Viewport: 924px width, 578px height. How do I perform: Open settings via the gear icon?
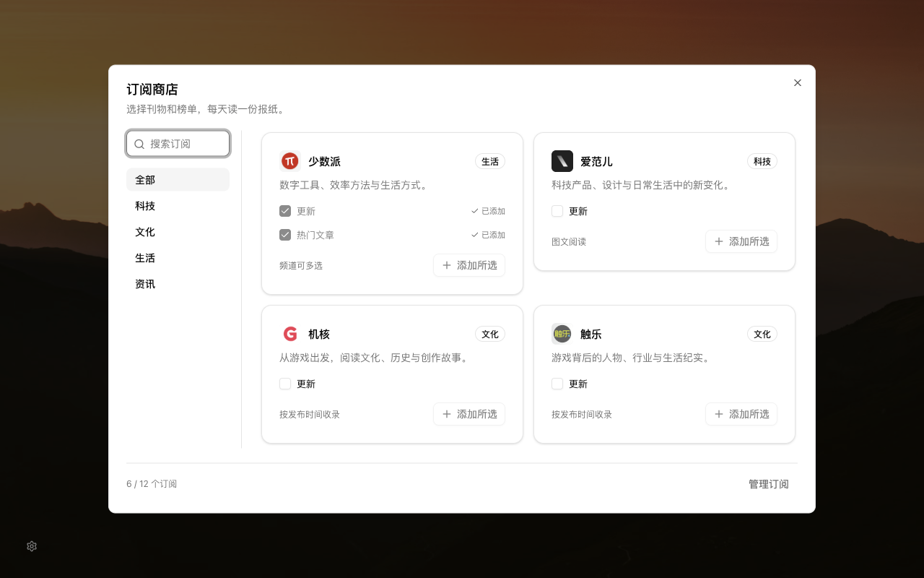point(32,546)
